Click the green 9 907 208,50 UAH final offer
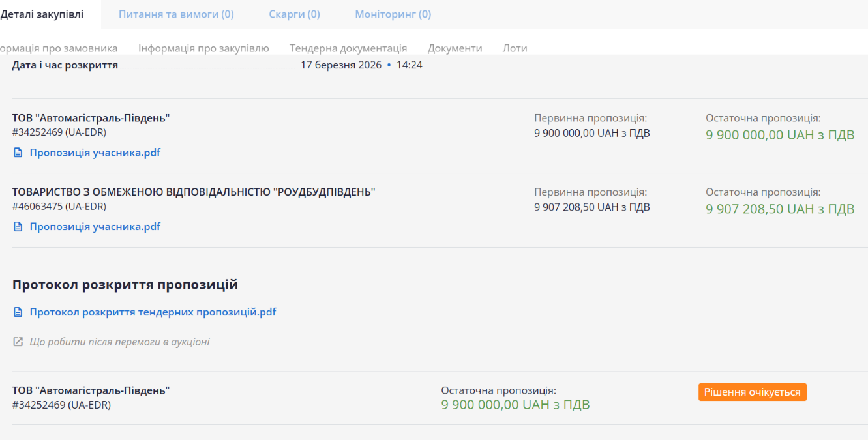The height and width of the screenshot is (440, 868). [779, 210]
